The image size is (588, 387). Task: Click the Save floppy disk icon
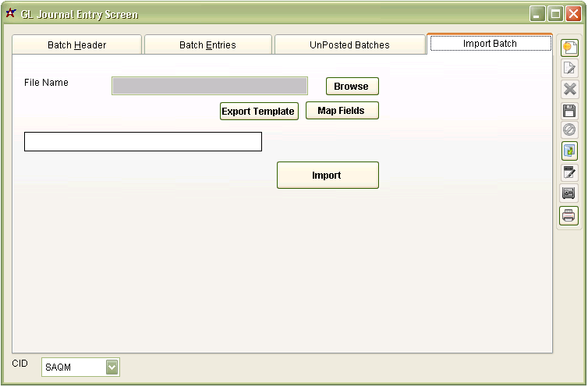tap(569, 110)
